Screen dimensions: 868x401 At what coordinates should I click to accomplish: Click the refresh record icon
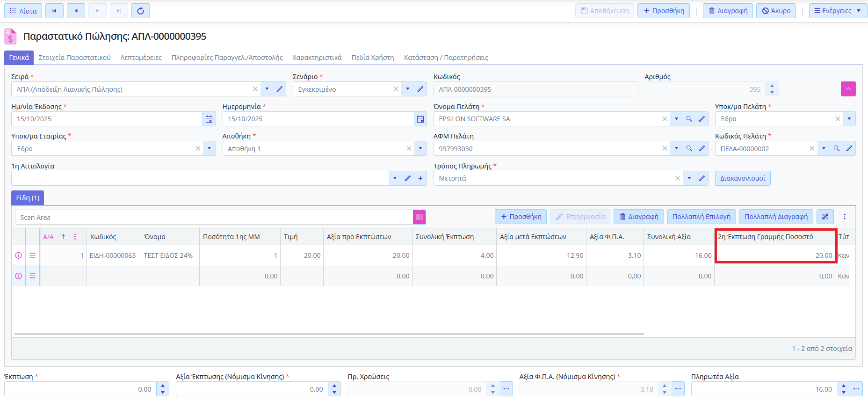140,11
